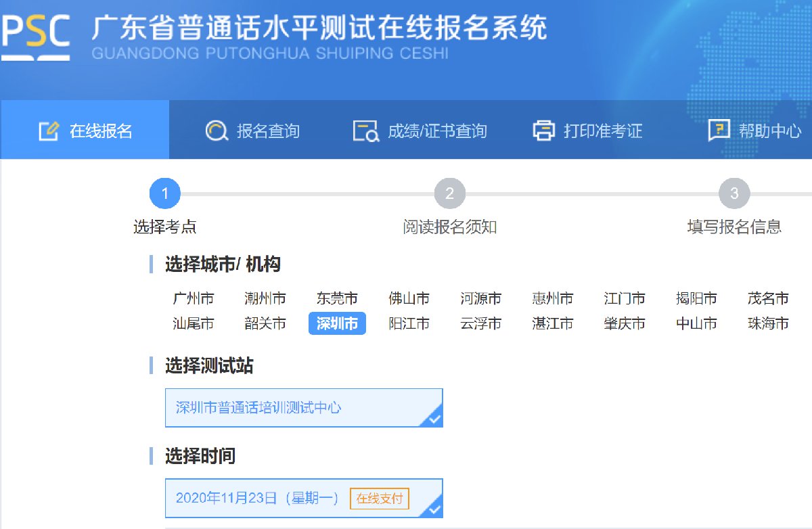Choose 中山市 city option
812x529 pixels.
(696, 324)
